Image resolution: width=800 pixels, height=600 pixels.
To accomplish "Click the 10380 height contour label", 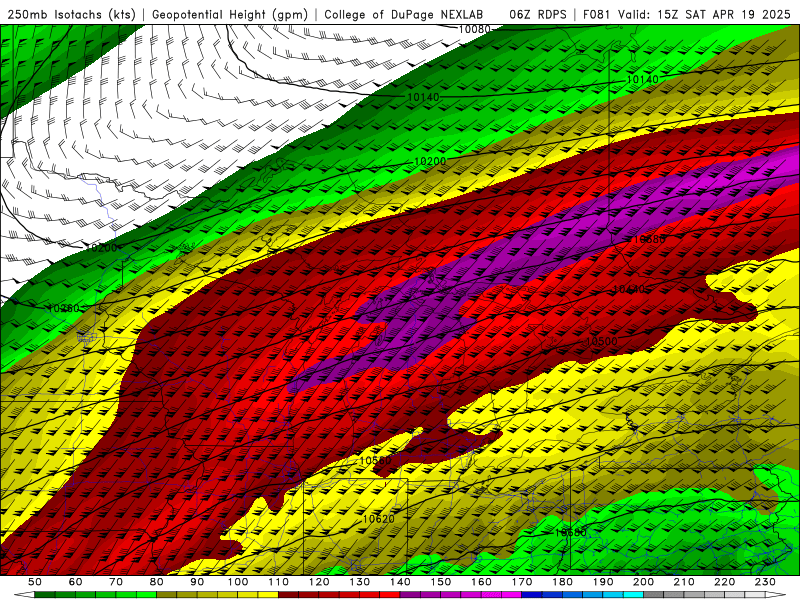I will [x=649, y=239].
